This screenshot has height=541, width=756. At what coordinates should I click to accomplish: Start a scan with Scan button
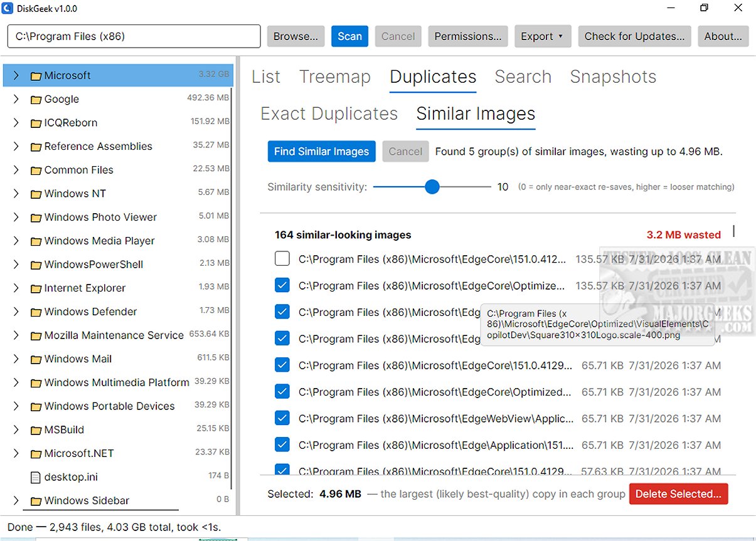pos(350,36)
